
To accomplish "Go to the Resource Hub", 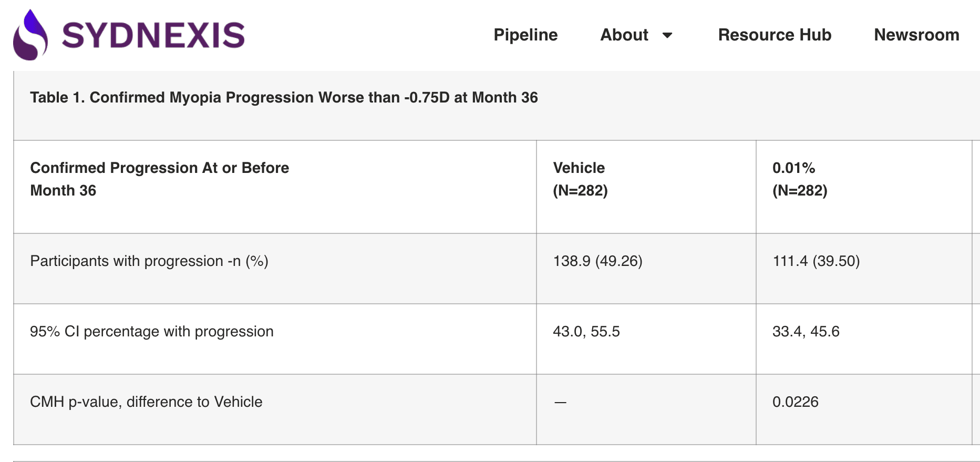I will tap(775, 35).
